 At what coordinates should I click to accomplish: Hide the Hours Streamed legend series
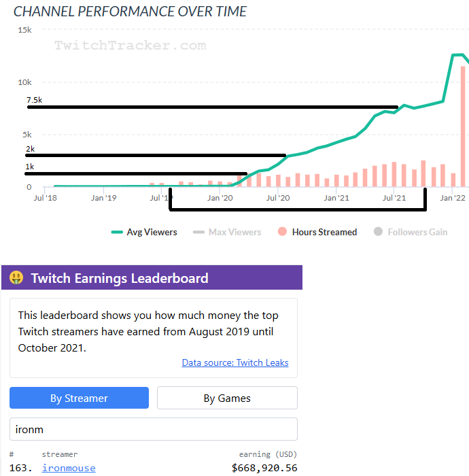click(317, 232)
